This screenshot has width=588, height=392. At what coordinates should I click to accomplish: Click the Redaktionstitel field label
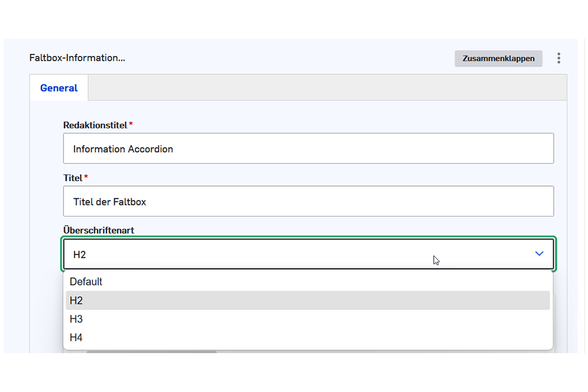[x=95, y=125]
